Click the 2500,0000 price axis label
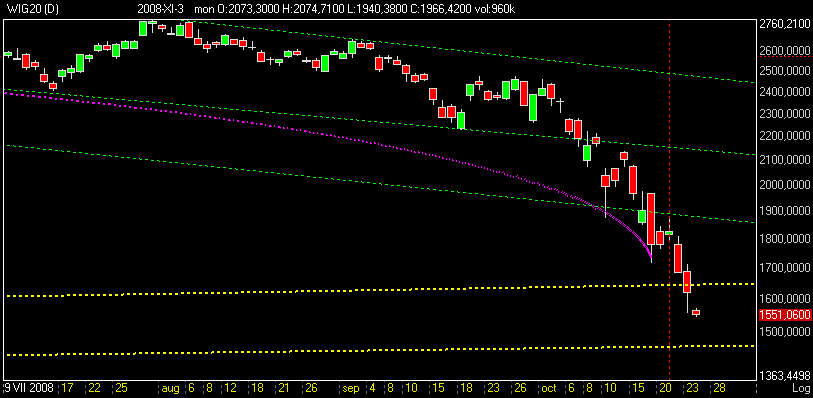 point(784,70)
